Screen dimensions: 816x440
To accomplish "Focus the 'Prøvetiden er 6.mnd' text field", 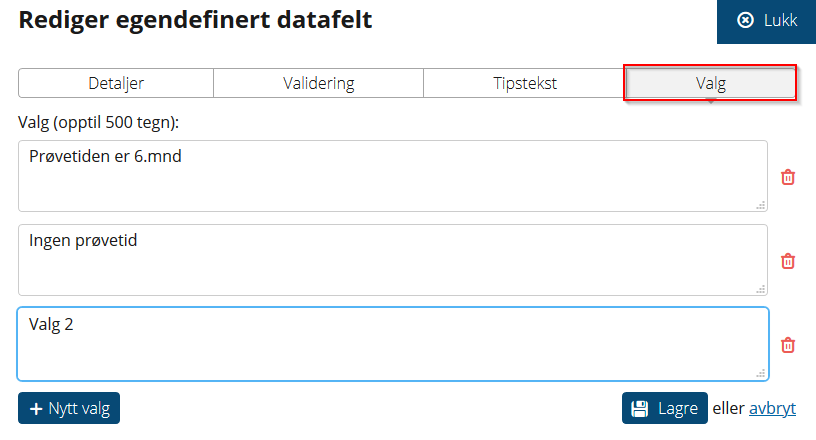I will 393,176.
